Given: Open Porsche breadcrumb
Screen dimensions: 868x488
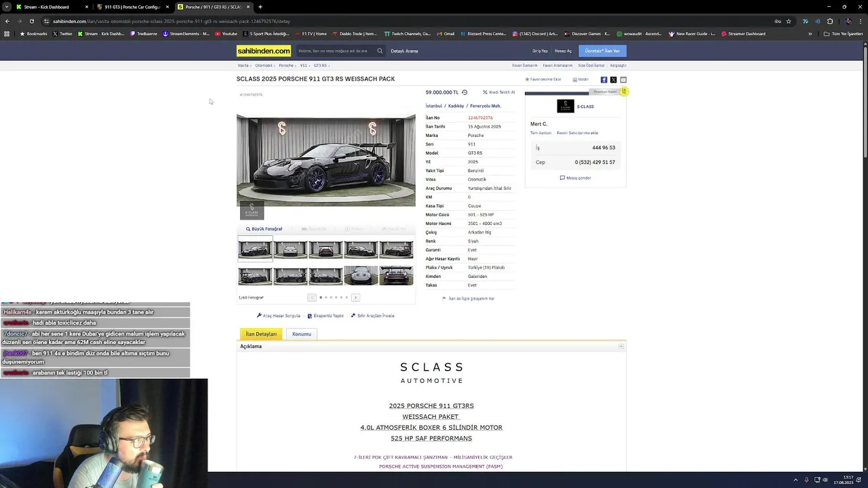Looking at the screenshot, I should point(286,66).
